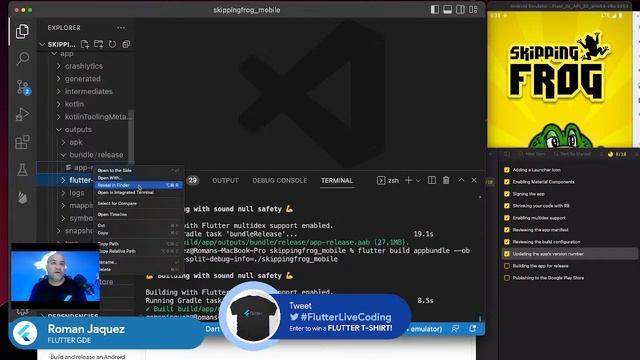The height and width of the screenshot is (360, 640).
Task: Open the customize layout icon in title bar
Action: (473, 10)
